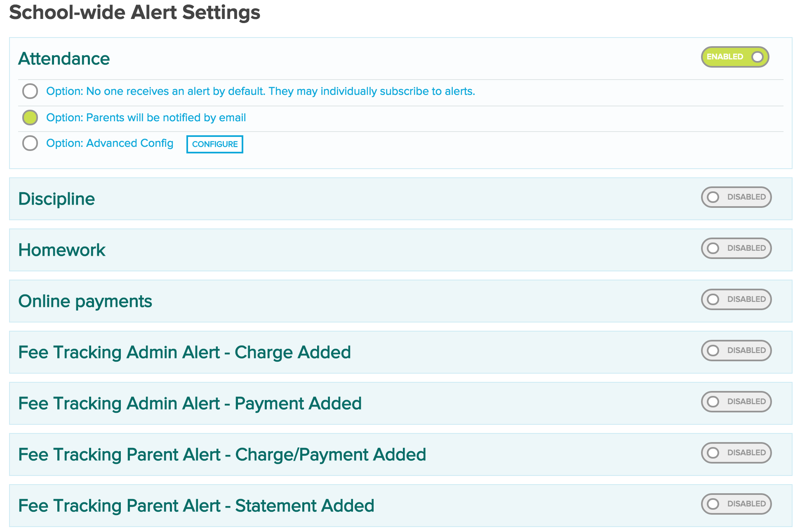
Task: Toggle Fee Tracking Parent Alert - Statement Added switch
Action: click(x=736, y=504)
